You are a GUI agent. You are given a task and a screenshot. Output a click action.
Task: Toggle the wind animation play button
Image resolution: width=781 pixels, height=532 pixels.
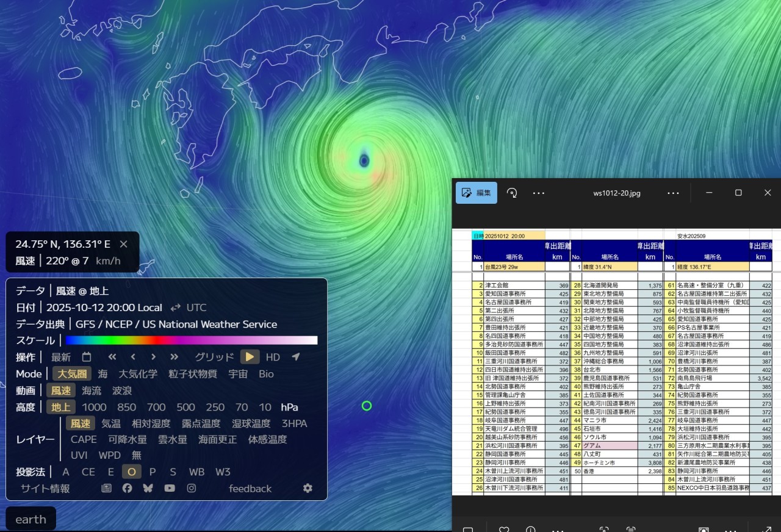tap(250, 357)
